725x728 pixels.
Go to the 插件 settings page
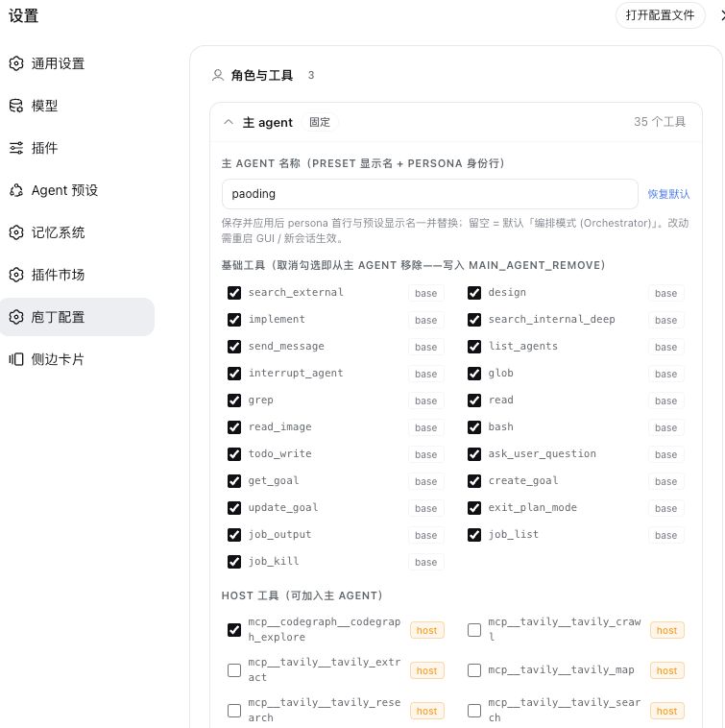[x=77, y=148]
